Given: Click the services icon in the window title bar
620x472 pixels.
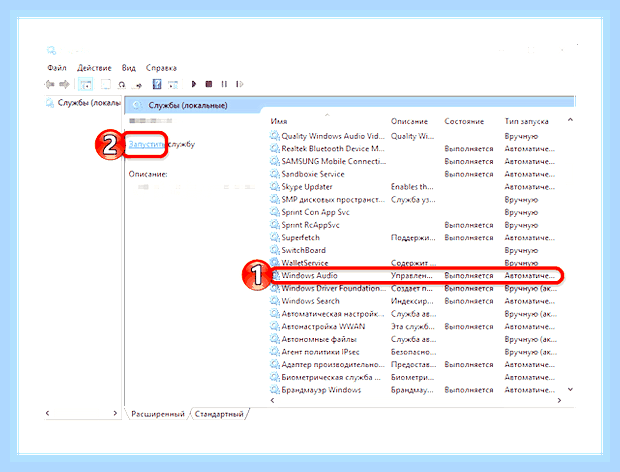Looking at the screenshot, I should click(51, 50).
